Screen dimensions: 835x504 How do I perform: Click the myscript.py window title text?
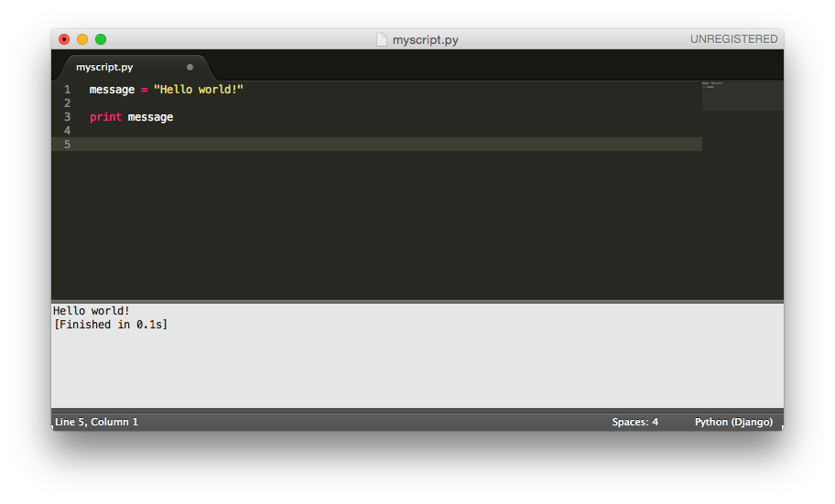click(x=426, y=40)
